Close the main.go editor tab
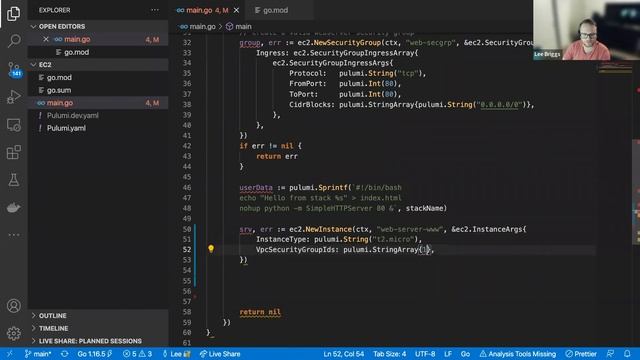 click(x=236, y=10)
